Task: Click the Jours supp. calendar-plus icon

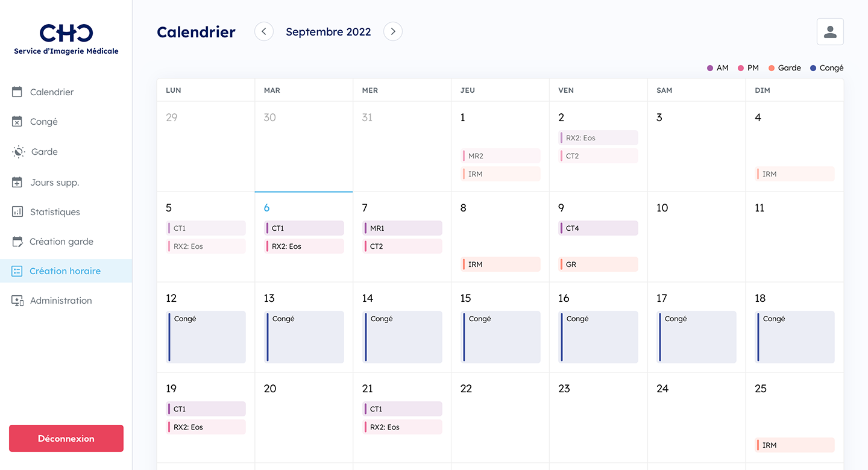Action: coord(17,182)
